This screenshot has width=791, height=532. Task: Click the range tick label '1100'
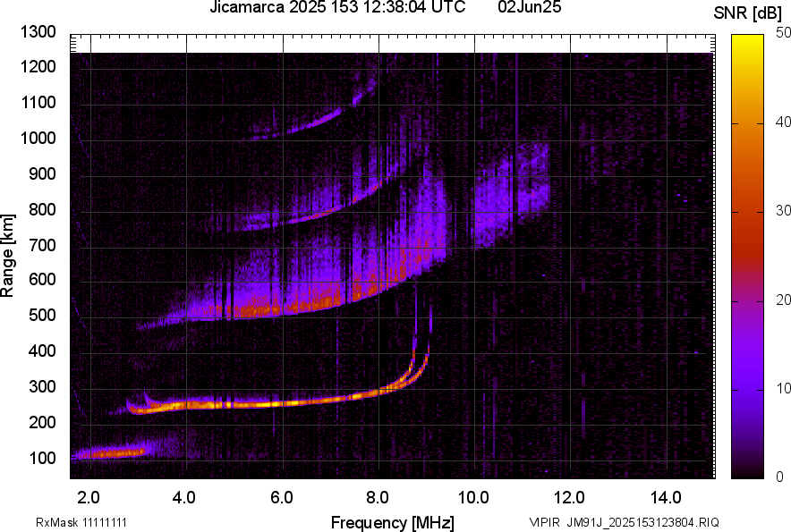[38, 102]
